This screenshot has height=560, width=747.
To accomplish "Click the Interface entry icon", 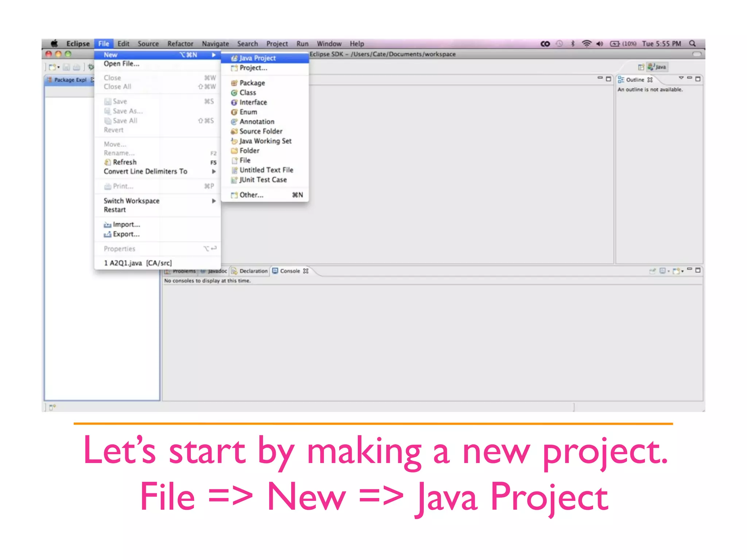I will pyautogui.click(x=234, y=103).
